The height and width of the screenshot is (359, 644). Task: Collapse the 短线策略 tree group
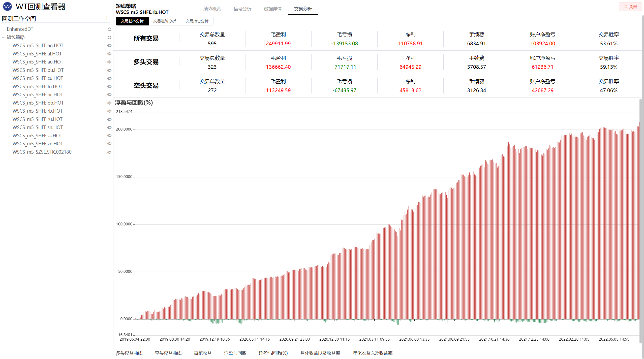[3, 38]
